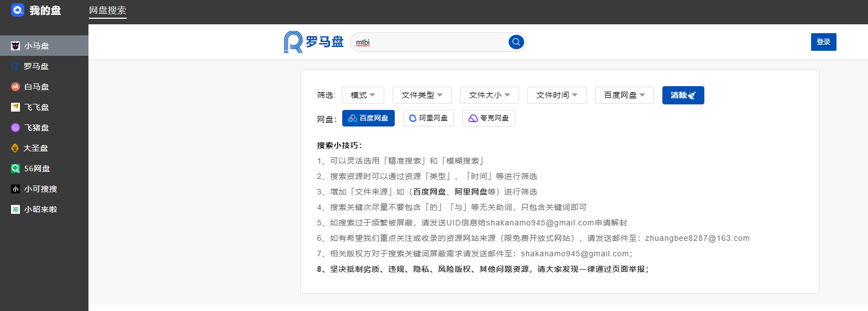Image resolution: width=868 pixels, height=311 pixels.
Task: Click the 飞飞盘 paper plane icon
Action: tap(15, 107)
